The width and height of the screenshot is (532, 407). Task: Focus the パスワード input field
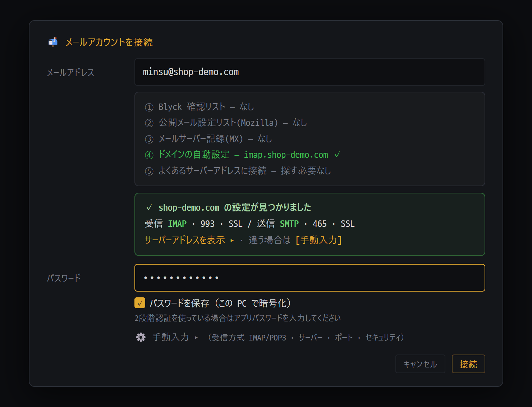coord(310,278)
